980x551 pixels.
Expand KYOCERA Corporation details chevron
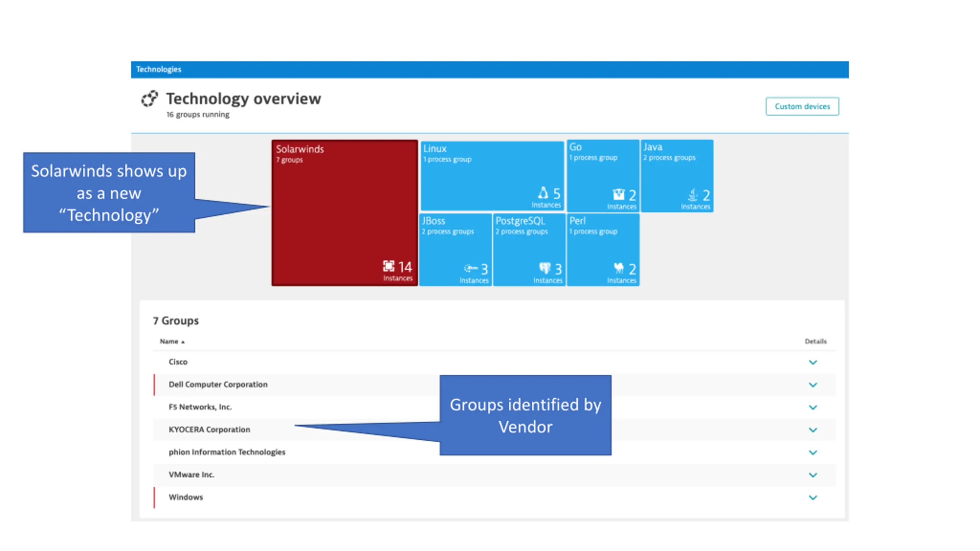(x=813, y=430)
